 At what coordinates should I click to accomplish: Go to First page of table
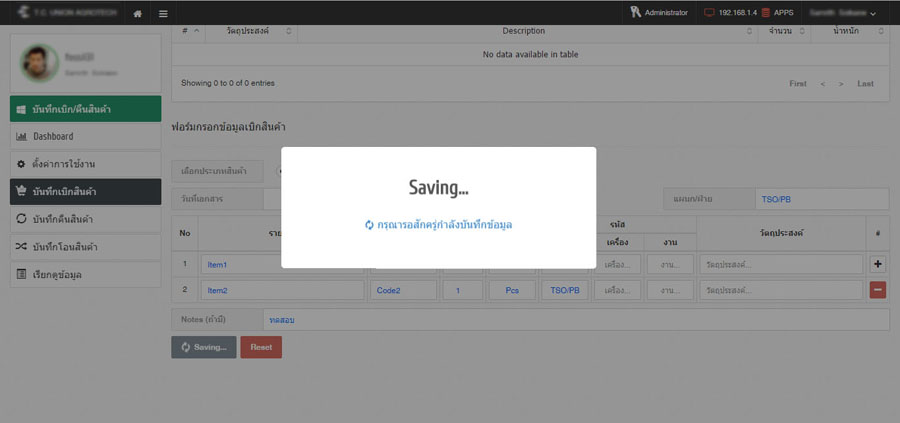(798, 84)
